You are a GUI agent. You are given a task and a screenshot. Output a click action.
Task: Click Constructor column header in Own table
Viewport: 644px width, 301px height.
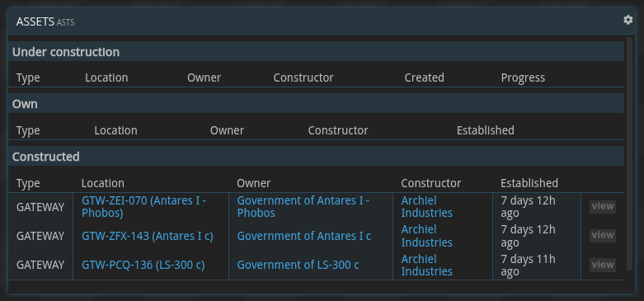point(338,130)
